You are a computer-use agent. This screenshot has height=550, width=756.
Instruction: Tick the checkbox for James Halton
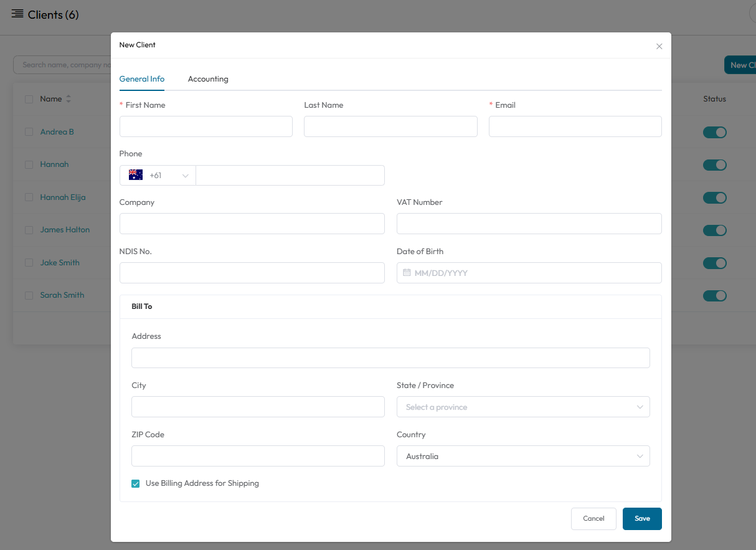point(29,230)
